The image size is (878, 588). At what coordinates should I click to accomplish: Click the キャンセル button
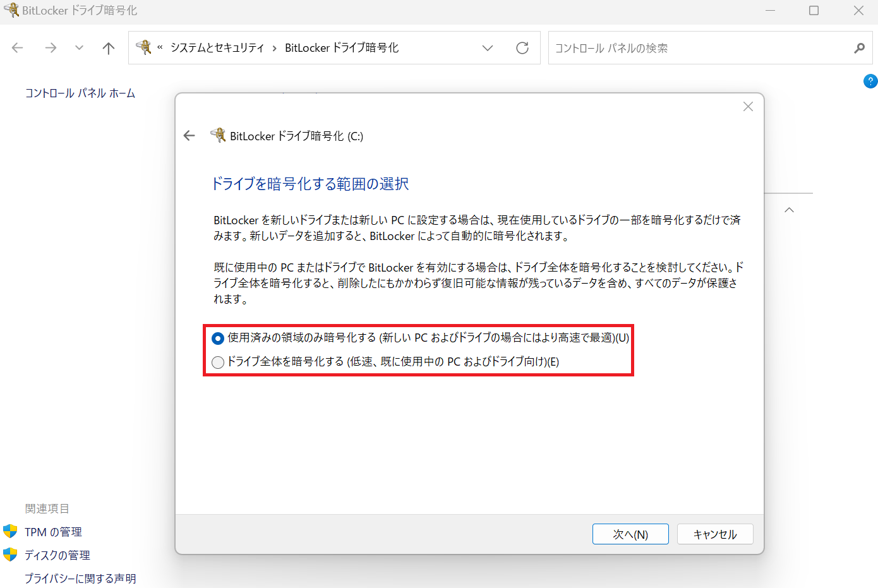pos(715,534)
